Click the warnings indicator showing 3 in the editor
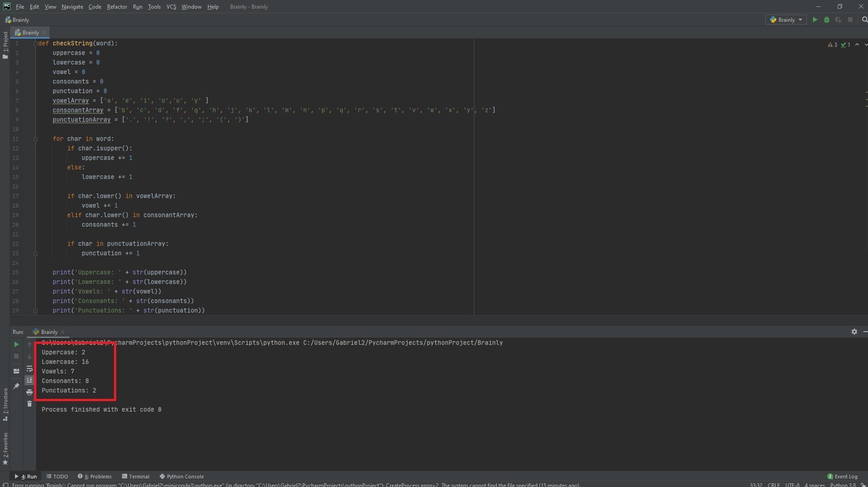The height and width of the screenshot is (487, 868). click(x=832, y=45)
